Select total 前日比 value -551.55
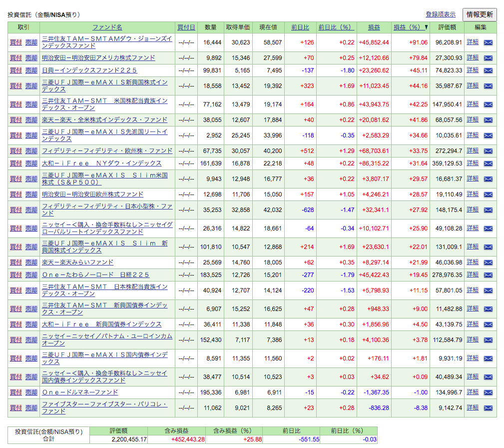Screen dimensions: 504x448 coord(309,439)
